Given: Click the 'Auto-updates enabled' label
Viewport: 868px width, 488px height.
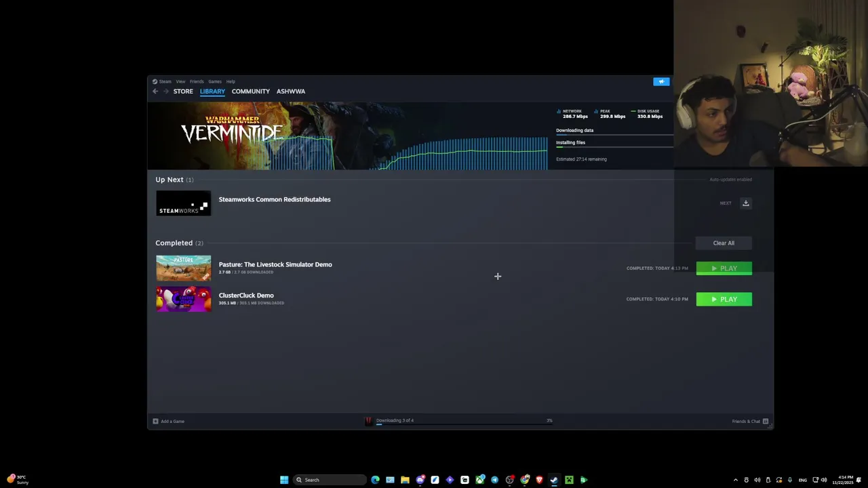Looking at the screenshot, I should pos(730,180).
